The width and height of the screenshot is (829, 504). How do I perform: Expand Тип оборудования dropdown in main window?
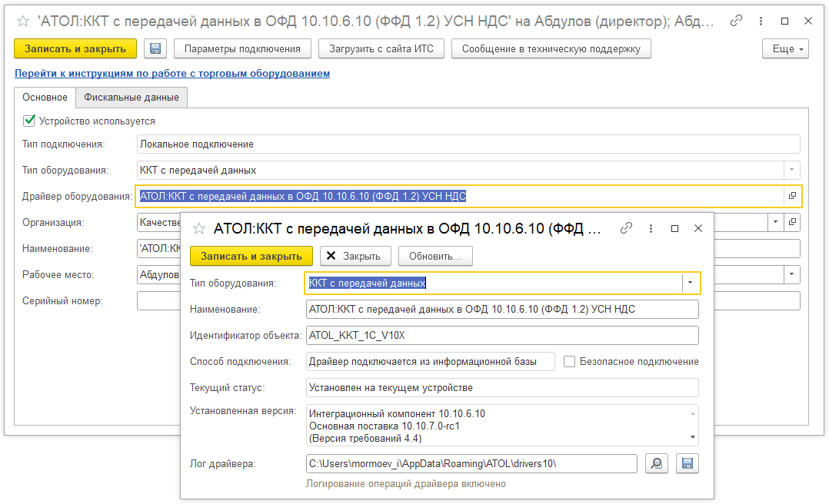(x=791, y=170)
